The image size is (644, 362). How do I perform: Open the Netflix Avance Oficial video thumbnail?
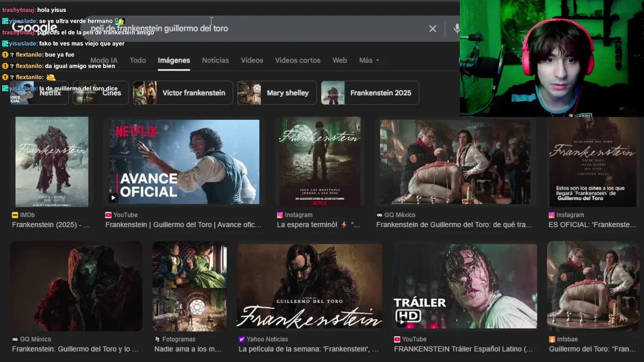[184, 161]
